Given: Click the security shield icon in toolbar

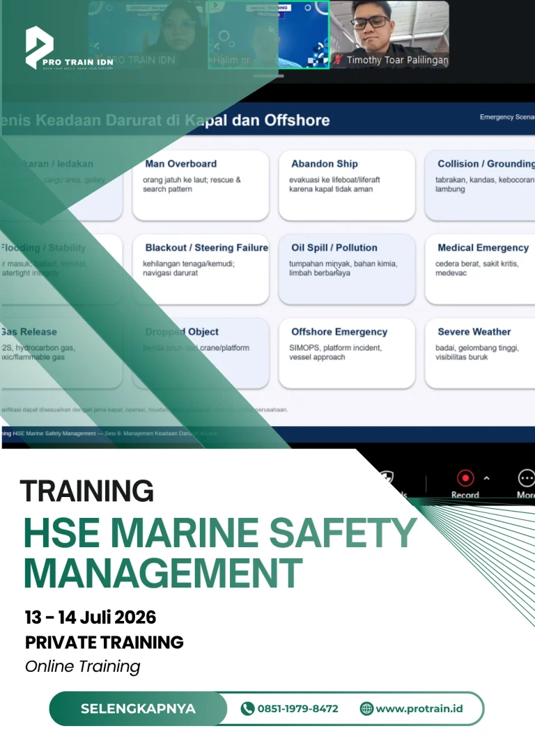Looking at the screenshot, I should (387, 478).
